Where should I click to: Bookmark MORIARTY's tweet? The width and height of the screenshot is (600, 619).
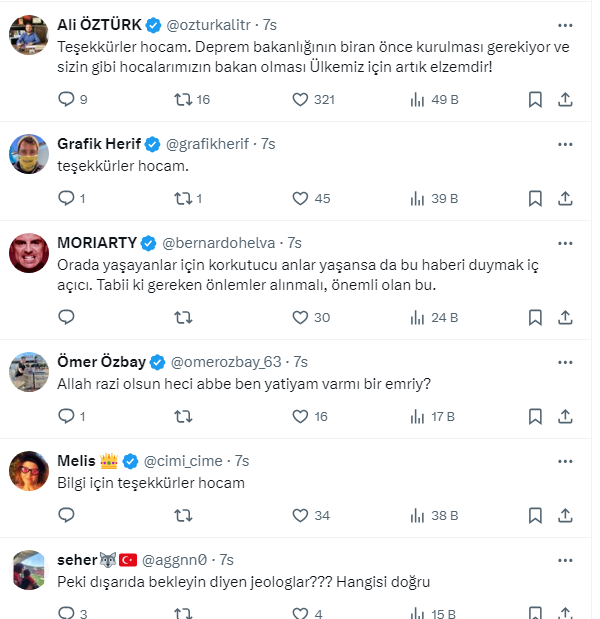tap(535, 317)
